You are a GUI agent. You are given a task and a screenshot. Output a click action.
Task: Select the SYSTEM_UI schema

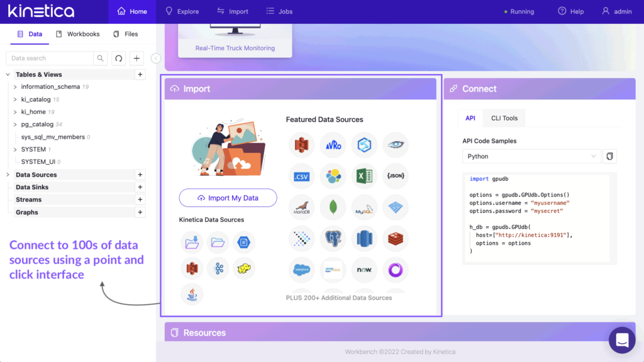(38, 162)
